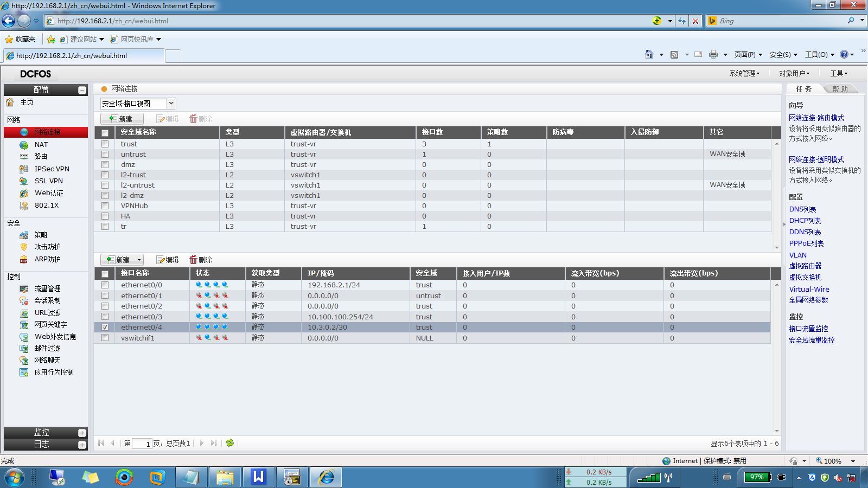
Task: Open 收藏夹 favorites menu
Action: point(20,39)
